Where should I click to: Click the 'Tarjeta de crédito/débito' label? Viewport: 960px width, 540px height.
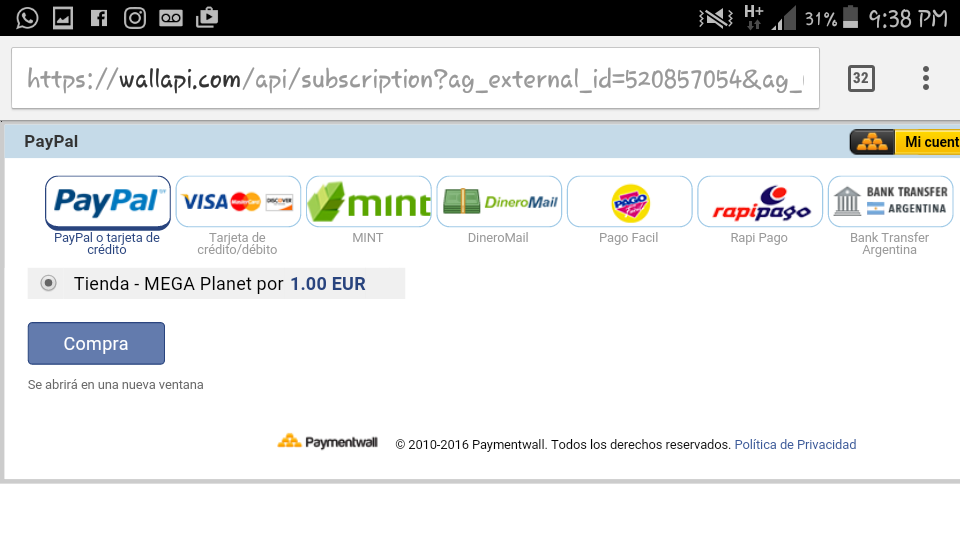237,244
